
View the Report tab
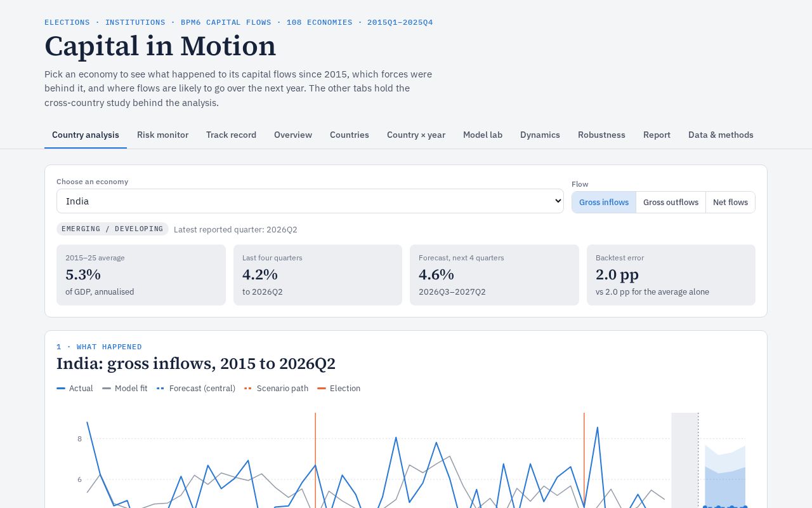click(x=657, y=135)
